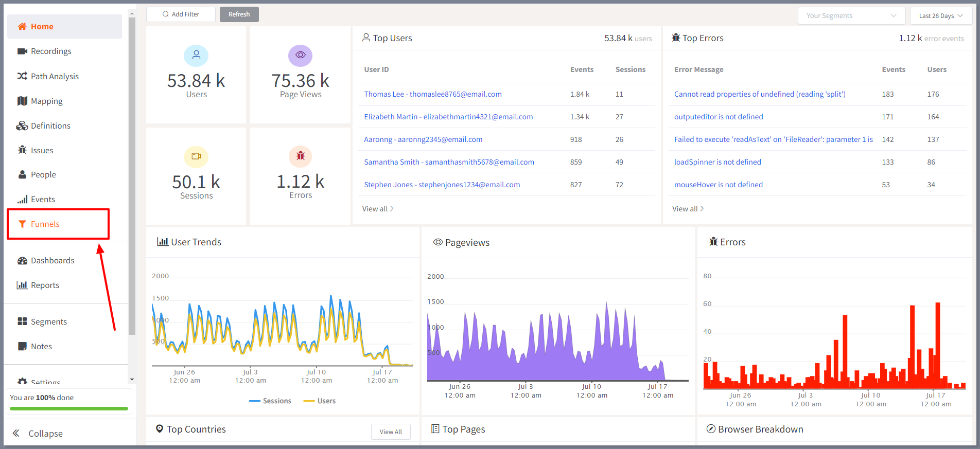This screenshot has width=980, height=449.
Task: Click the Events signal bars icon
Action: point(22,199)
